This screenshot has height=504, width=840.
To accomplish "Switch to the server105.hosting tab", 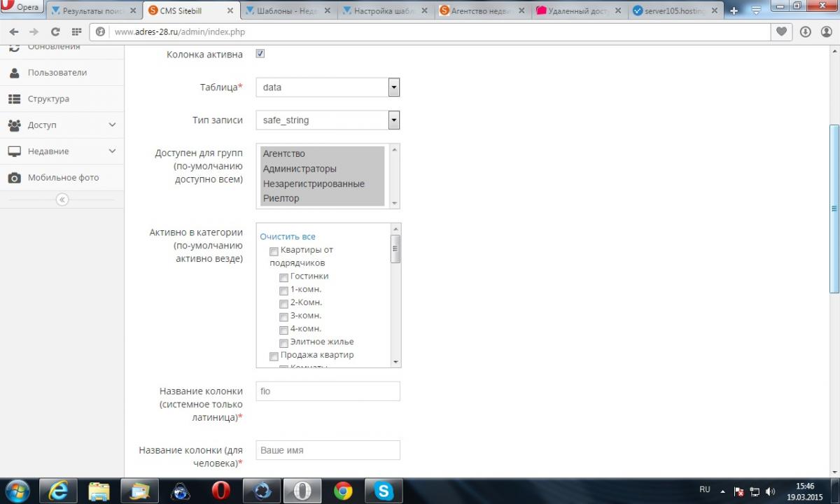I will [676, 11].
